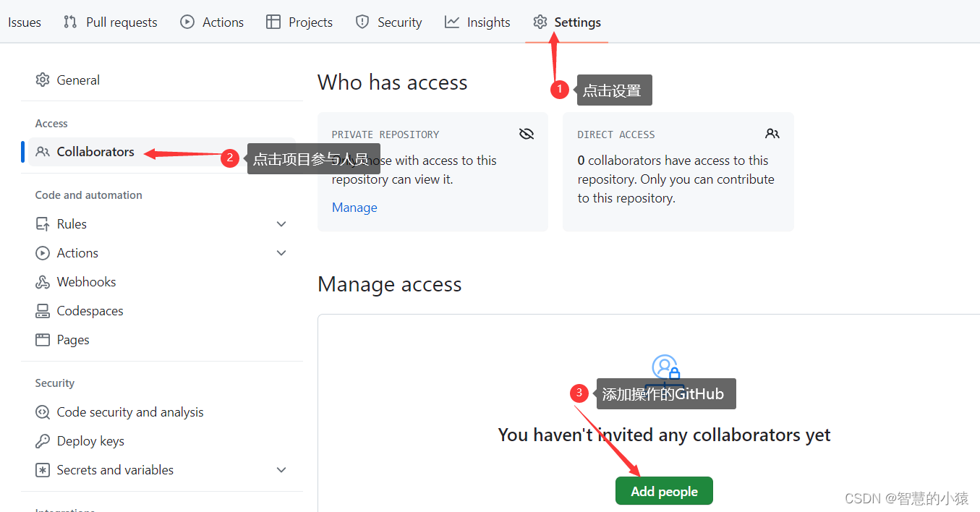The image size is (980, 512).
Task: Click the Add people button
Action: coord(663,490)
